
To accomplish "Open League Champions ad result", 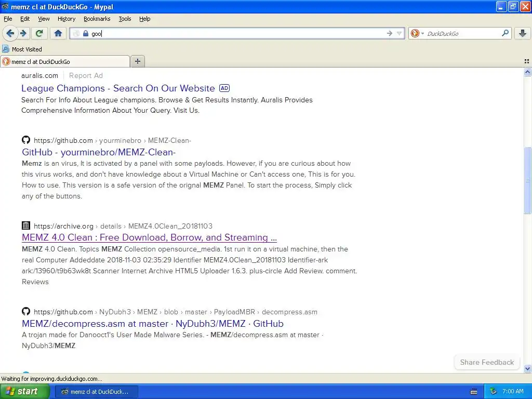I will tap(118, 88).
